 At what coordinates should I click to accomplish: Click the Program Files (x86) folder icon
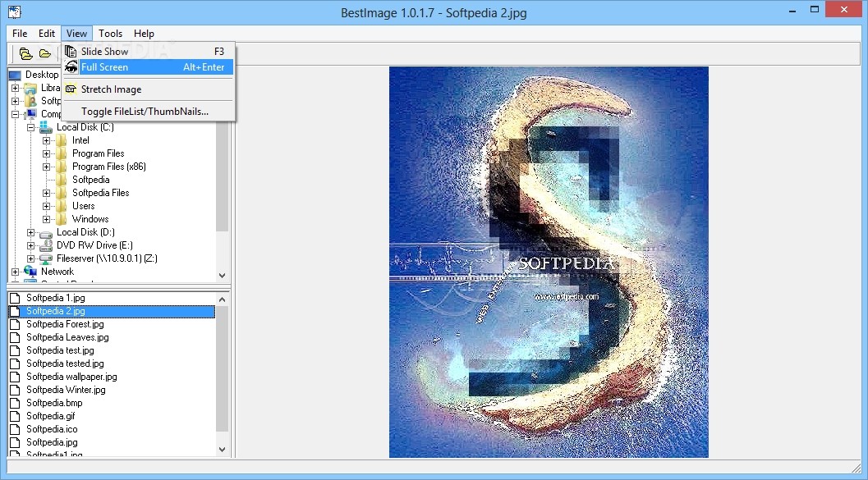pyautogui.click(x=62, y=167)
